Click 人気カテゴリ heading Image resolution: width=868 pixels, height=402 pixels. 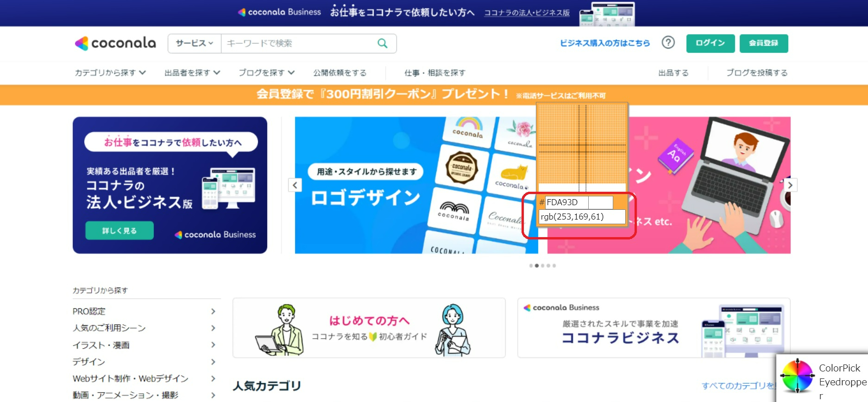[267, 386]
